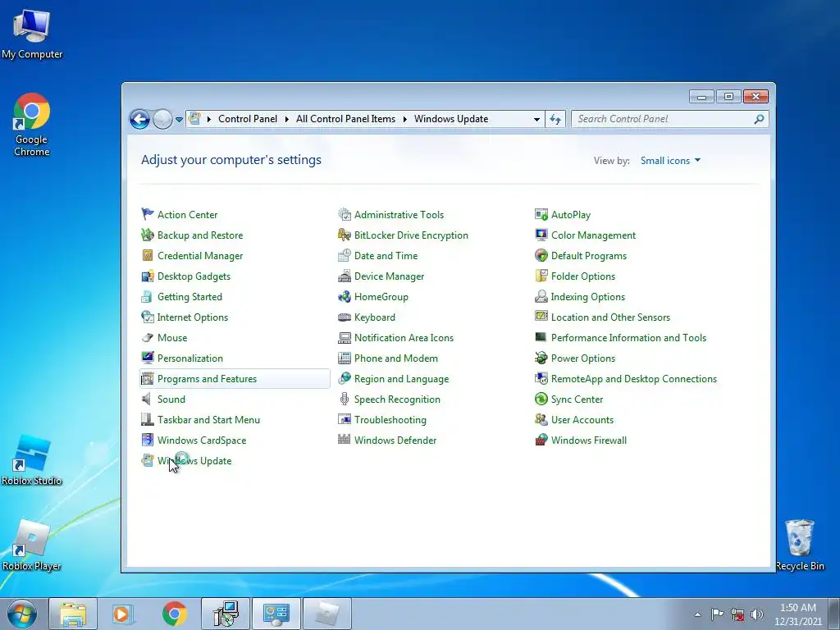Click All Control Panel Items breadcrumb
This screenshot has width=840, height=630.
tap(345, 119)
